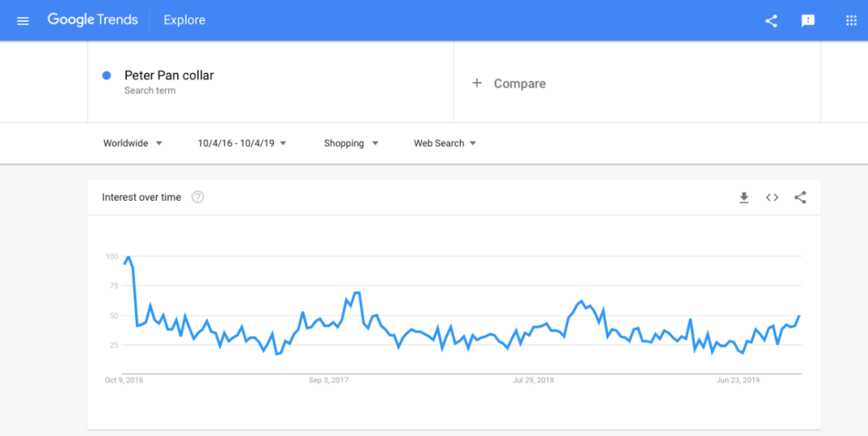Click the blue term color dot
The height and width of the screenshot is (436, 868).
pos(106,75)
